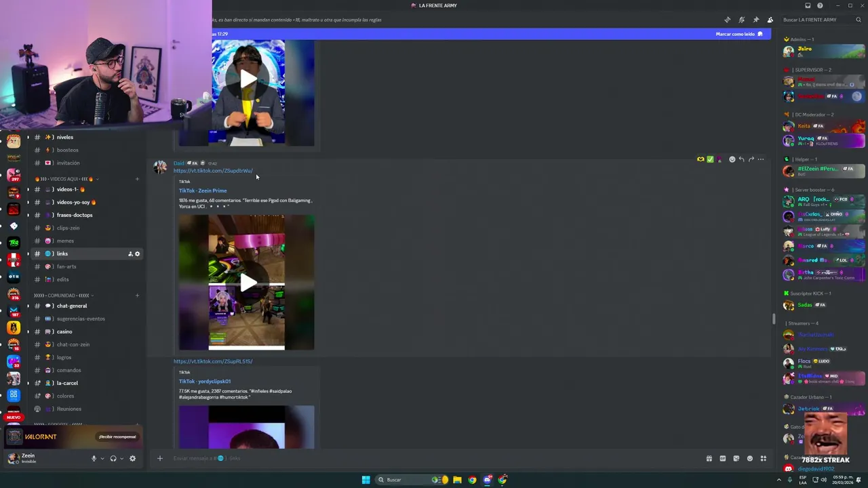This screenshot has height=488, width=868.
Task: Open the emoji picker in message bar
Action: (749, 458)
